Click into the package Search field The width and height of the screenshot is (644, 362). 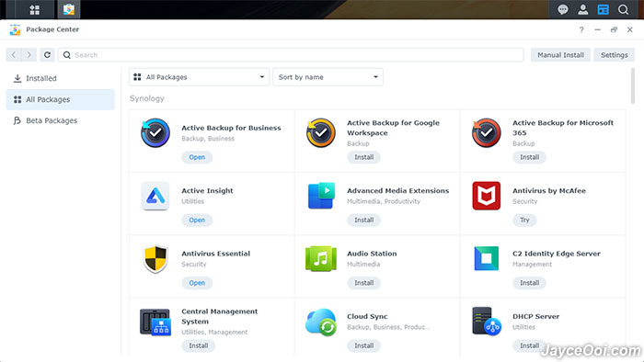tap(291, 55)
